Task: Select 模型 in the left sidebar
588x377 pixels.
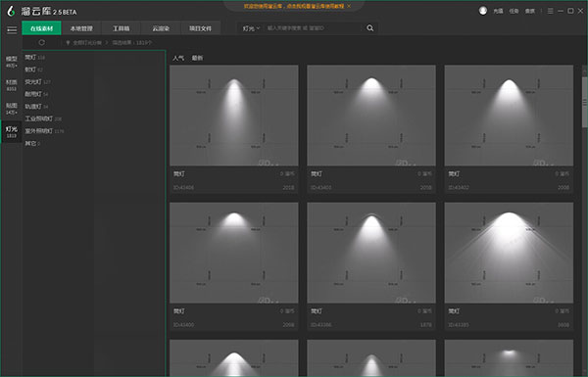Action: pyautogui.click(x=11, y=62)
